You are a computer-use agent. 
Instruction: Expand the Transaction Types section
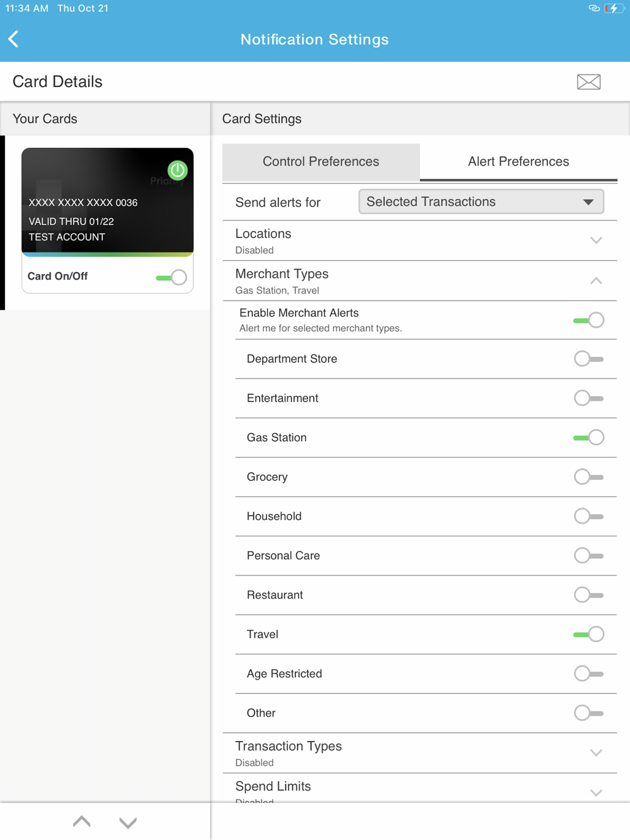(x=595, y=753)
